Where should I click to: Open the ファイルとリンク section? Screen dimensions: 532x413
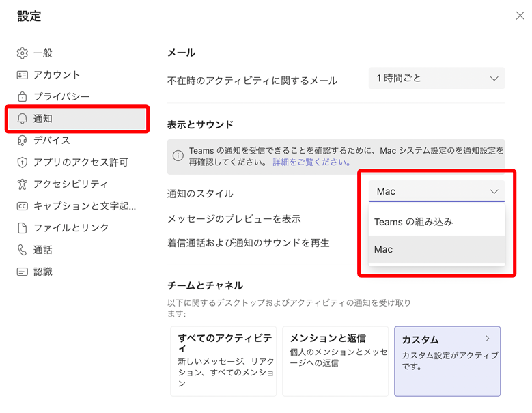(x=77, y=228)
